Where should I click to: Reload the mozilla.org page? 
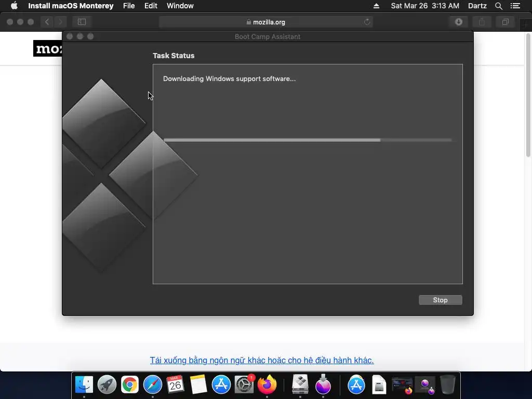(367, 22)
